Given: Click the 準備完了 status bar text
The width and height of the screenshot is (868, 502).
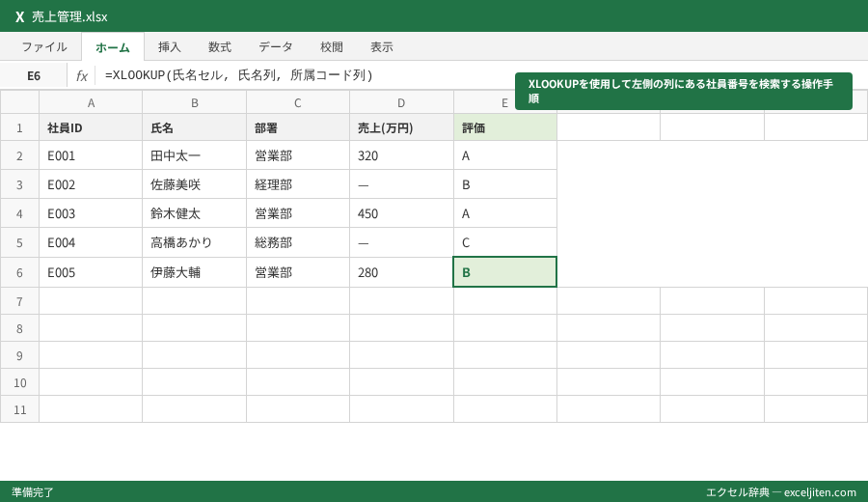Looking at the screenshot, I should coord(33,492).
